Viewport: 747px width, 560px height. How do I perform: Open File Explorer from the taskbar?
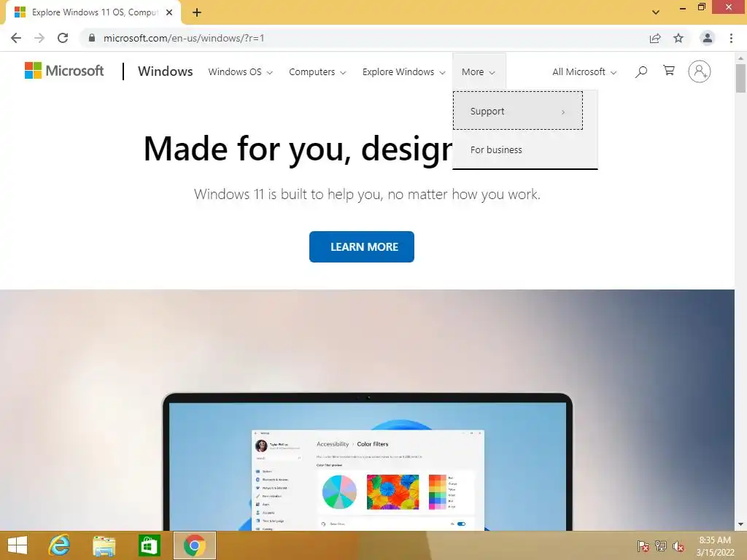104,545
